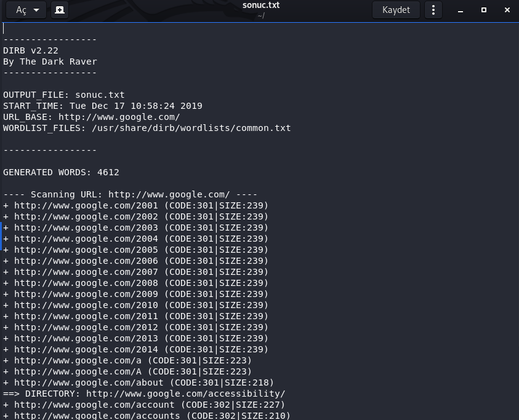The height and width of the screenshot is (420, 519).
Task: Click the google.com/2004 result line
Action: point(135,239)
